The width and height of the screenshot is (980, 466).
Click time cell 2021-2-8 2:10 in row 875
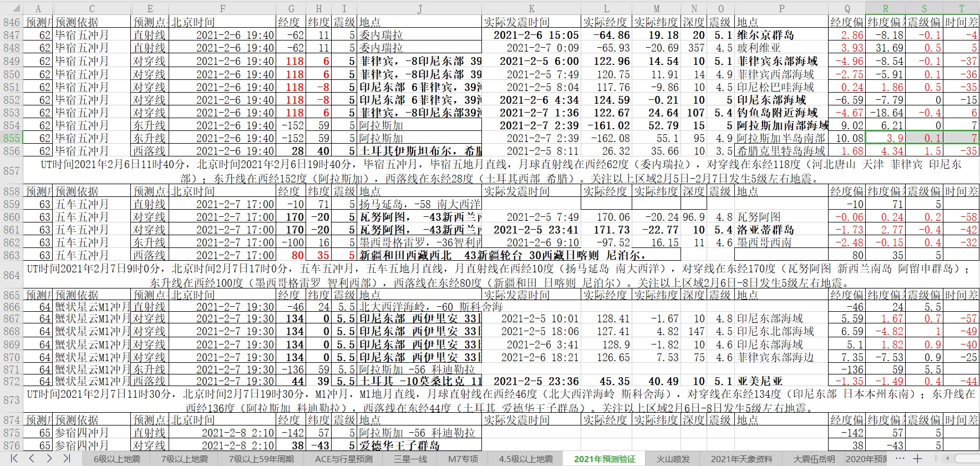[223, 433]
